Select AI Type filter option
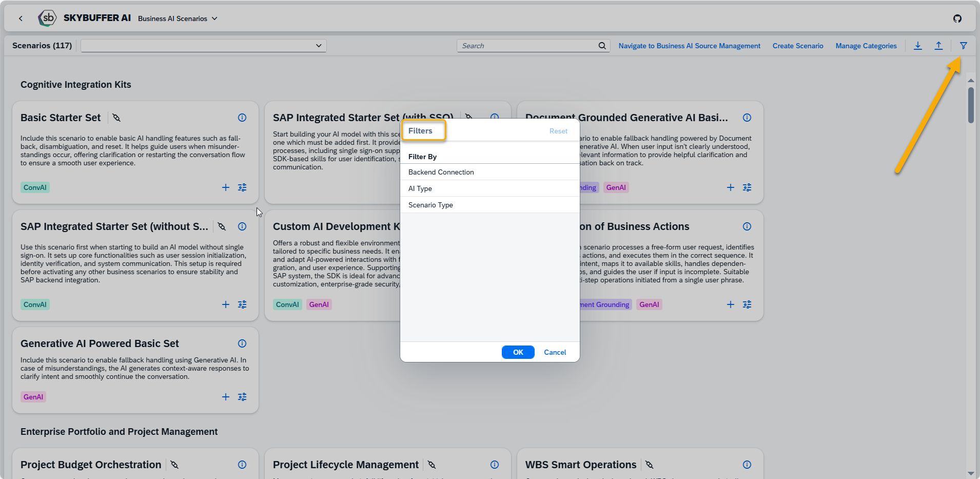Image resolution: width=980 pixels, height=479 pixels. [490, 188]
